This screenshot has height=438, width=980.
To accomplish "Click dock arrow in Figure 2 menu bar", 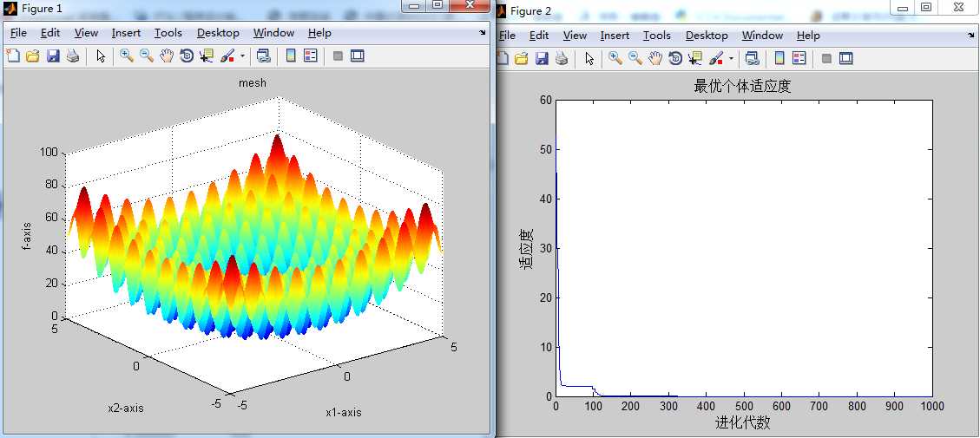I will [973, 35].
